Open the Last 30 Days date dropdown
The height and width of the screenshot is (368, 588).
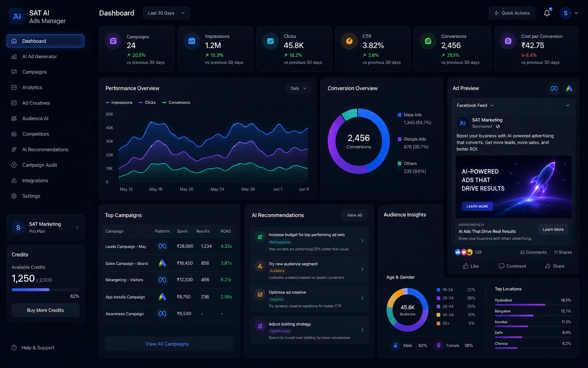tap(166, 13)
